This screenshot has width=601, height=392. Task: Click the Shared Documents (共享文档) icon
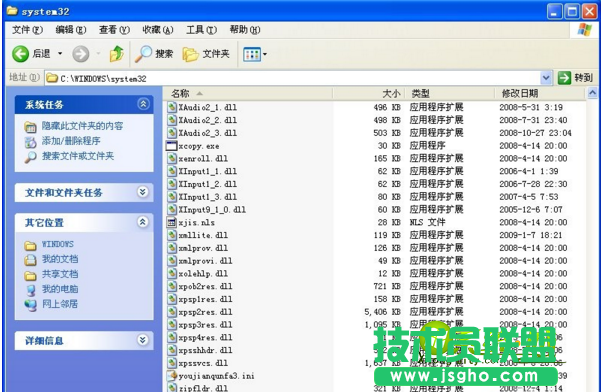tap(30, 275)
